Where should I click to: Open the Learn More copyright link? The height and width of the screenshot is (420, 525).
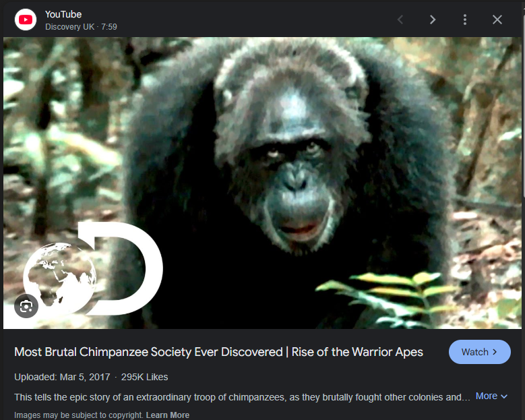point(167,415)
